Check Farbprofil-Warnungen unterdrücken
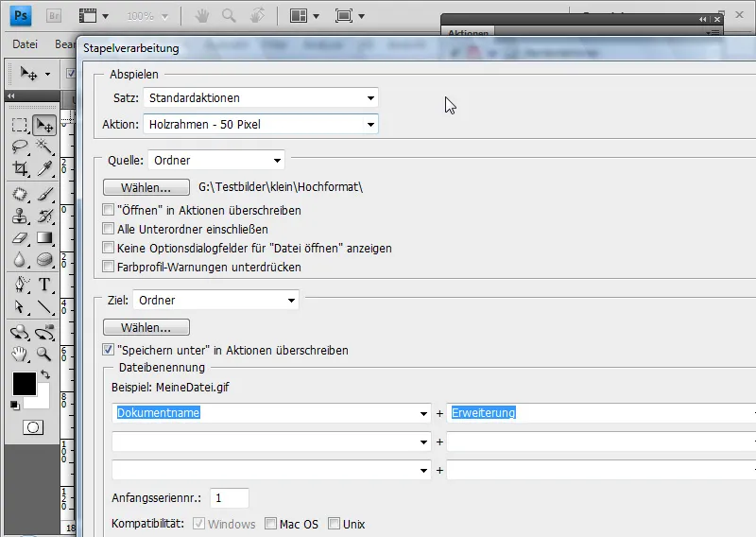The width and height of the screenshot is (756, 537). click(x=108, y=267)
